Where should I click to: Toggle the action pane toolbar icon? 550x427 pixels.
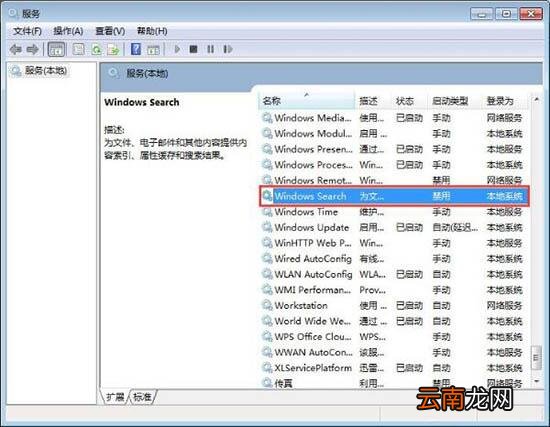(x=153, y=49)
